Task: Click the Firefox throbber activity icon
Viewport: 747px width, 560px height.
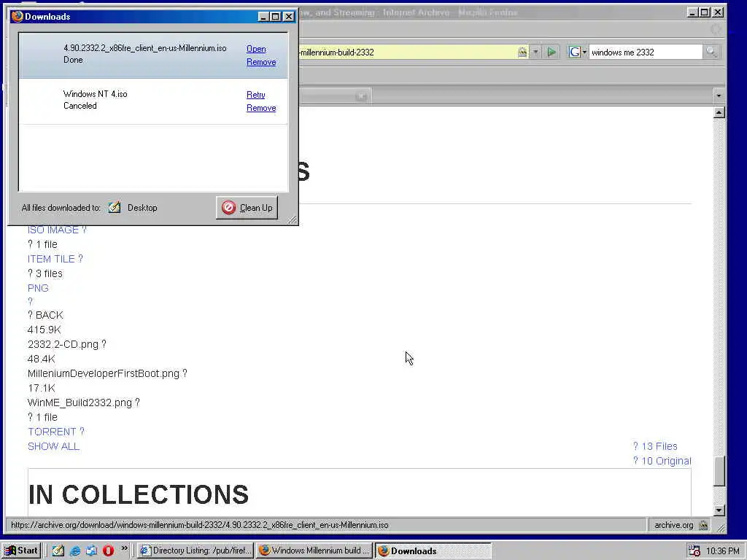Action: click(x=716, y=29)
